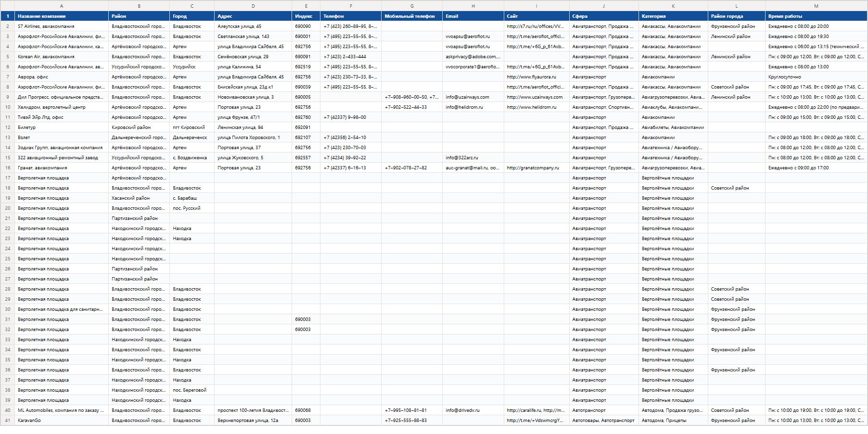
Task: Click the district cell 'Хасанский район'
Action: (139, 198)
